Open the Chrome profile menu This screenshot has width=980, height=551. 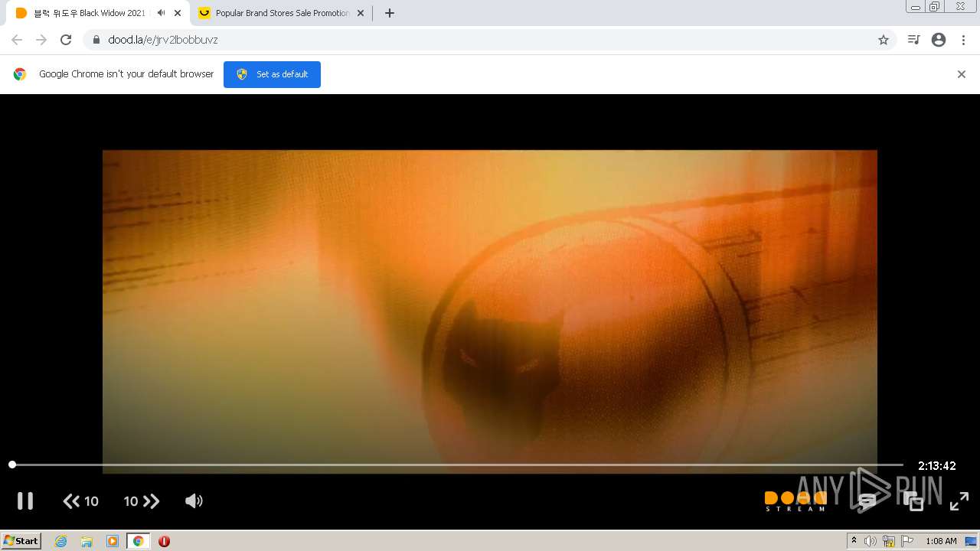coord(939,40)
